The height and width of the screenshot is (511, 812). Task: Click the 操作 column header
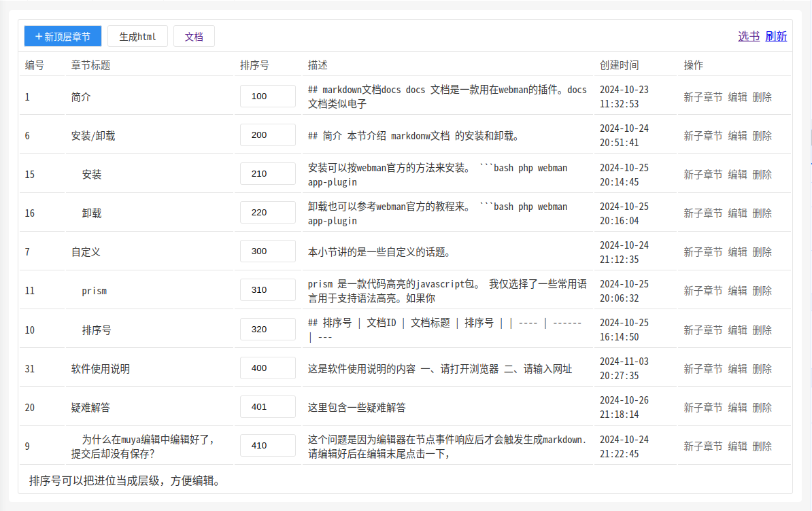pos(694,65)
